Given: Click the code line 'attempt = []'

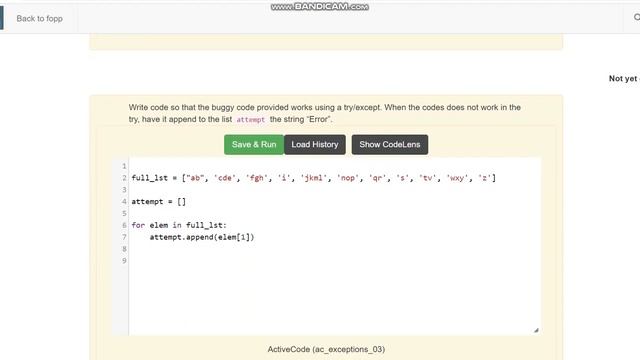Looking at the screenshot, I should click(x=158, y=202).
